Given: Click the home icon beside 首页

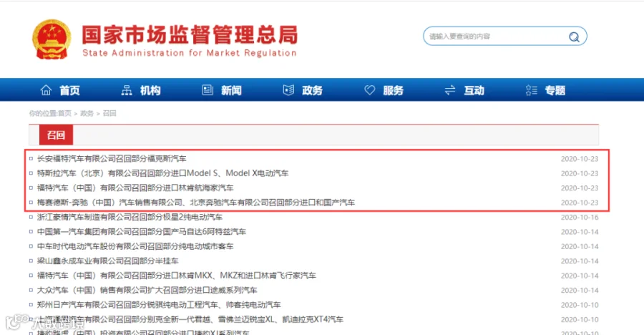Looking at the screenshot, I should (46, 90).
